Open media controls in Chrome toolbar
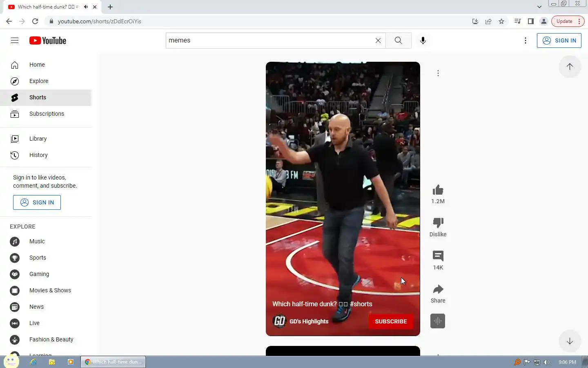This screenshot has height=368, width=588. (x=517, y=21)
